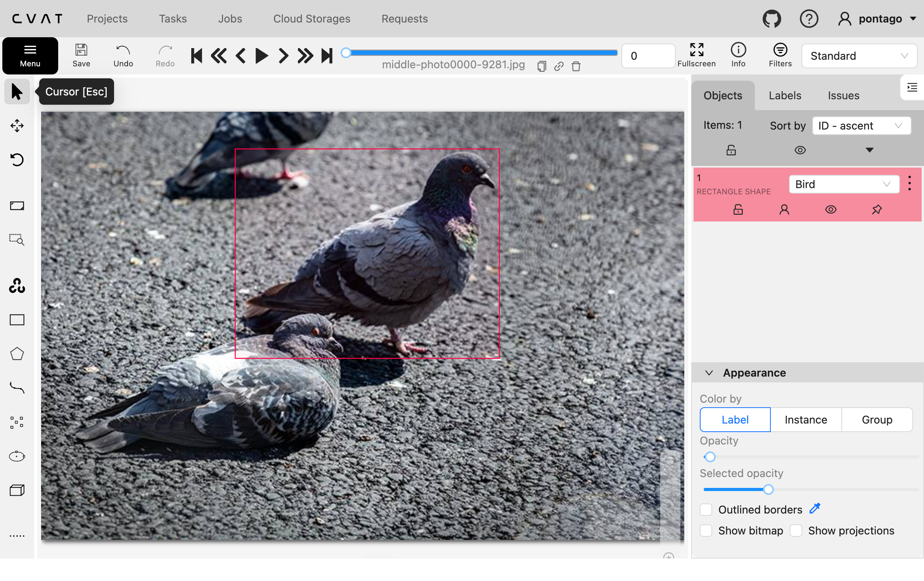Pin the Bird rectangle object
The width and height of the screenshot is (924, 581).
click(877, 209)
